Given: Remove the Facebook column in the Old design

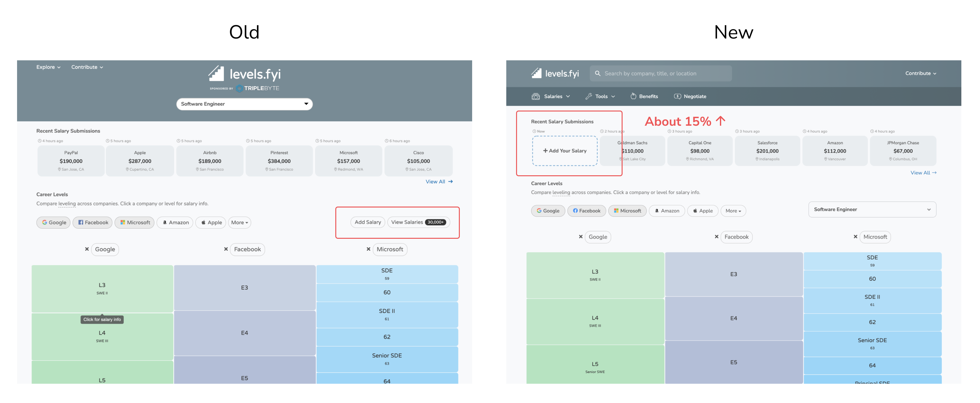Looking at the screenshot, I should [226, 250].
